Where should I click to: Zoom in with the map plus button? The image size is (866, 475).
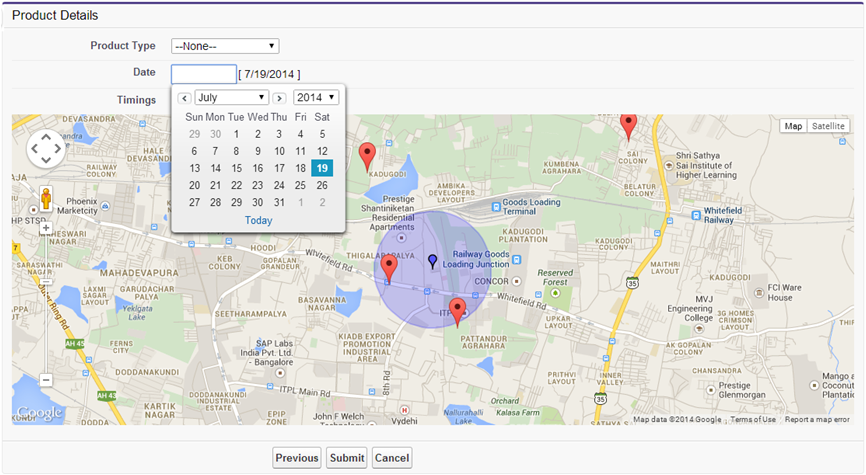point(46,228)
